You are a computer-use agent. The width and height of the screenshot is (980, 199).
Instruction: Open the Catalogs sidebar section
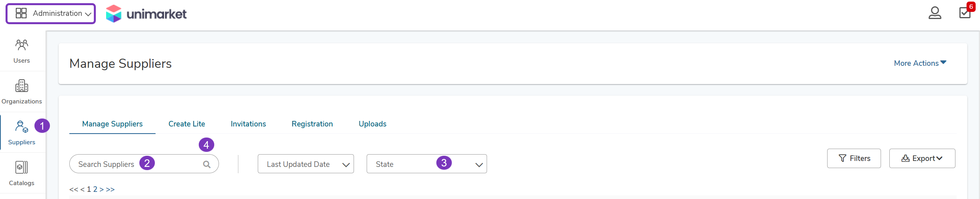pyautogui.click(x=22, y=174)
